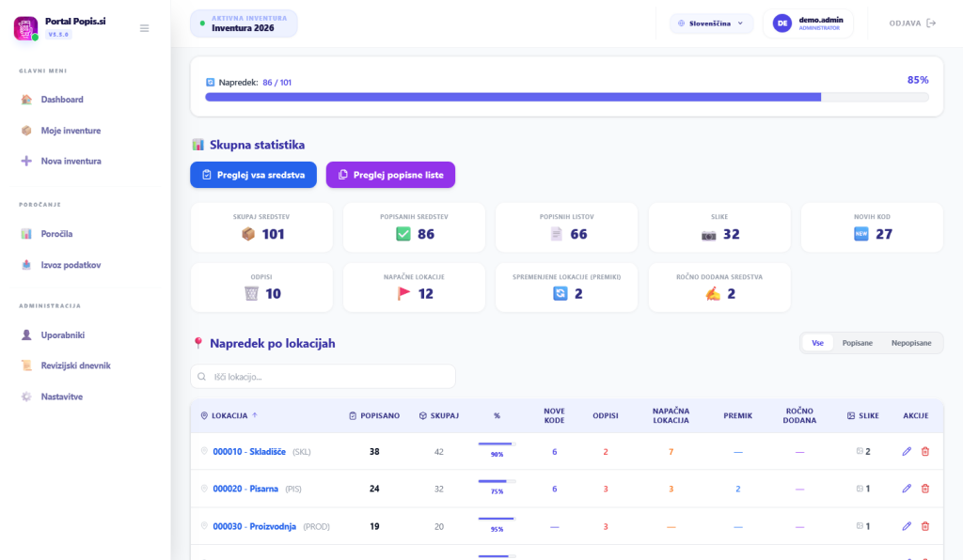
Task: Sort table by Lokacija column header
Action: (x=231, y=415)
